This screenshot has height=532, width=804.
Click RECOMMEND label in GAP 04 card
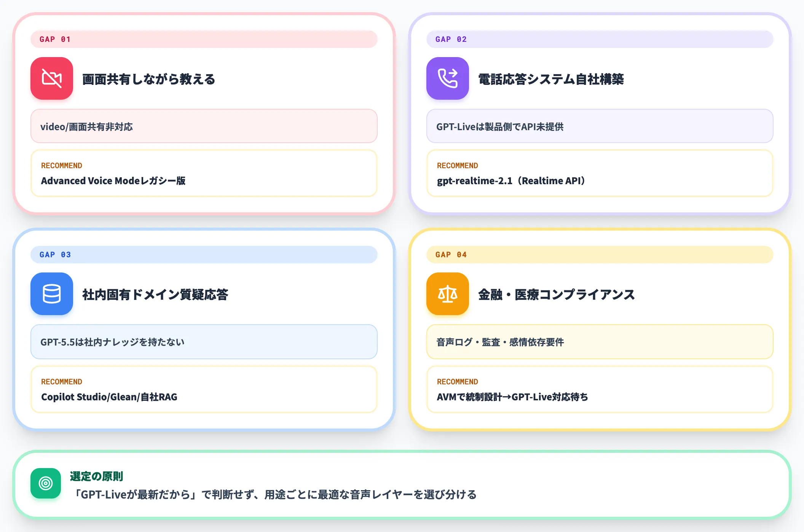(458, 382)
